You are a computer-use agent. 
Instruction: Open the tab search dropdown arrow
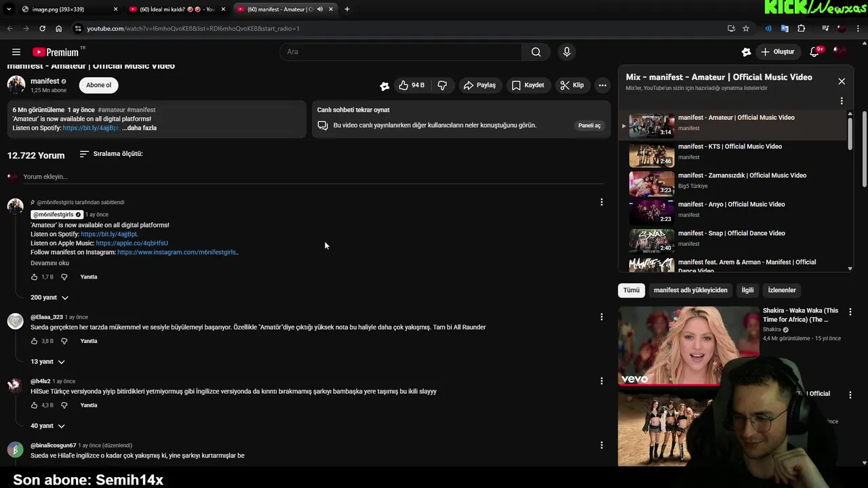click(x=9, y=9)
